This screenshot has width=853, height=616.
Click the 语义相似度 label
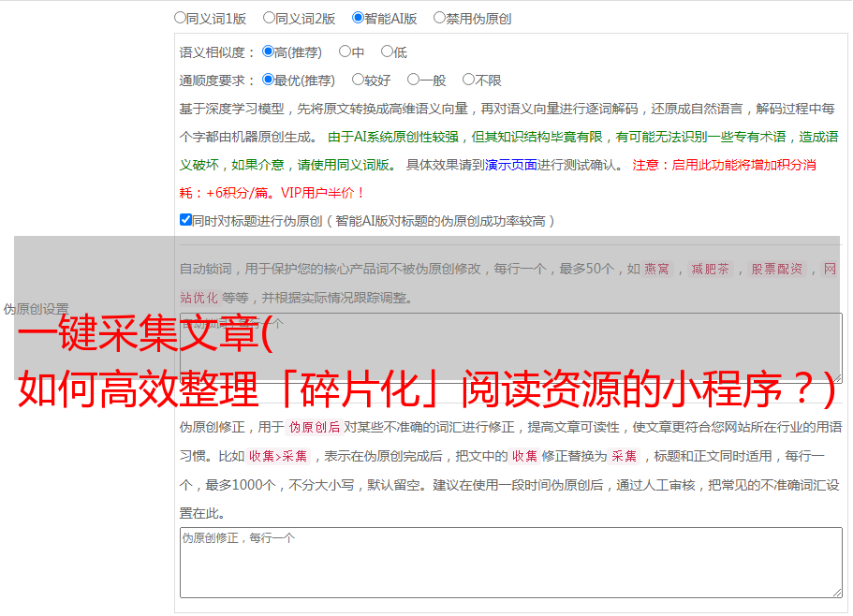(x=217, y=52)
